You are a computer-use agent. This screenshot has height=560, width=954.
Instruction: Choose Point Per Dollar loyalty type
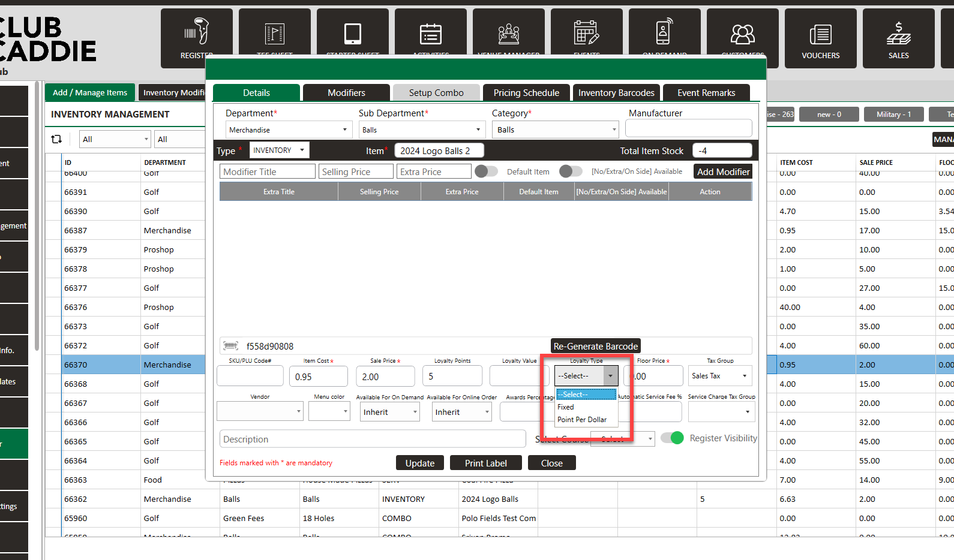click(581, 420)
